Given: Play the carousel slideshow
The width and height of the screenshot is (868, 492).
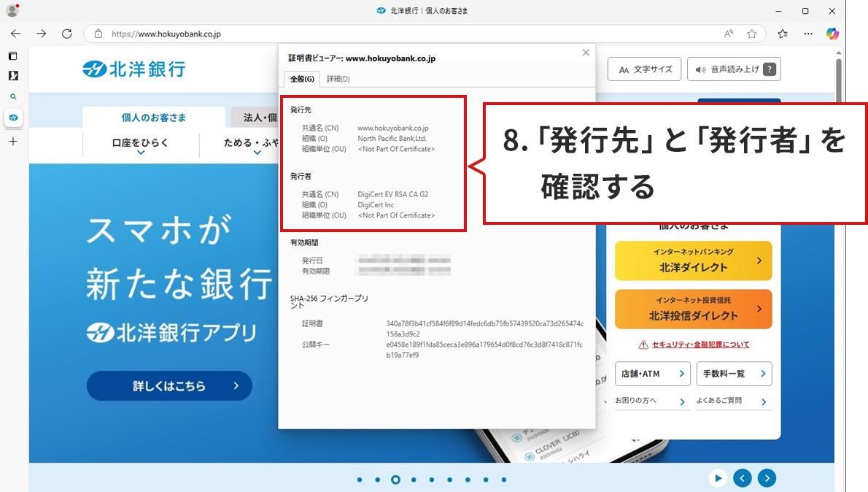Looking at the screenshot, I should pyautogui.click(x=718, y=478).
